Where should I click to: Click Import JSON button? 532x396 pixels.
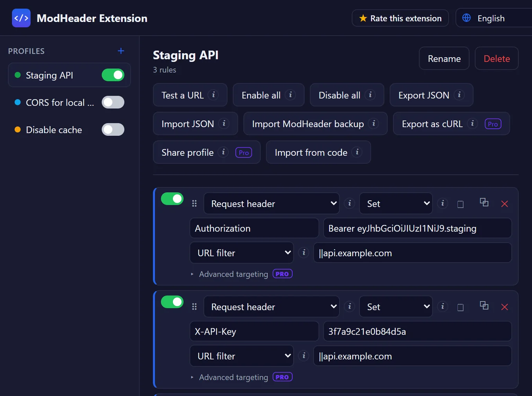coord(195,124)
